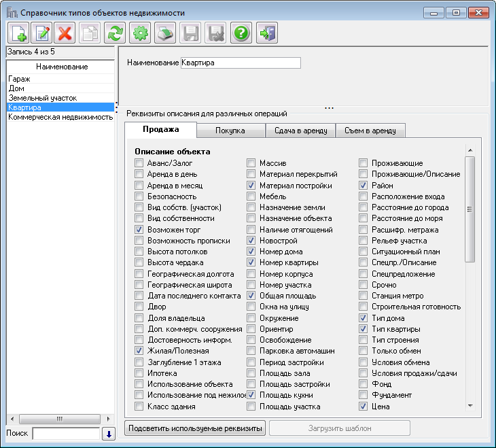Screen dimensions: 496x448
Task: Click the edit record pencil icon
Action: pos(41,33)
